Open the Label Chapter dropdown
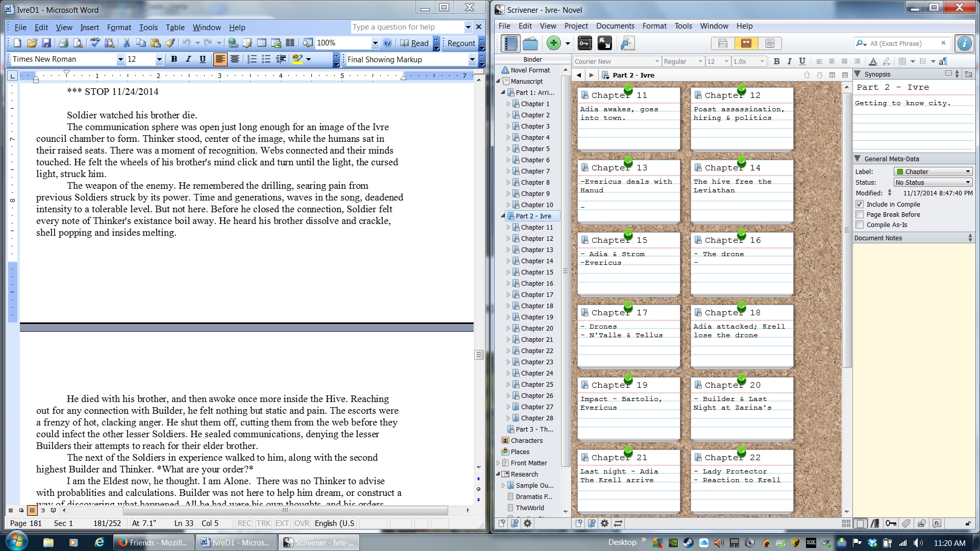 tap(933, 172)
